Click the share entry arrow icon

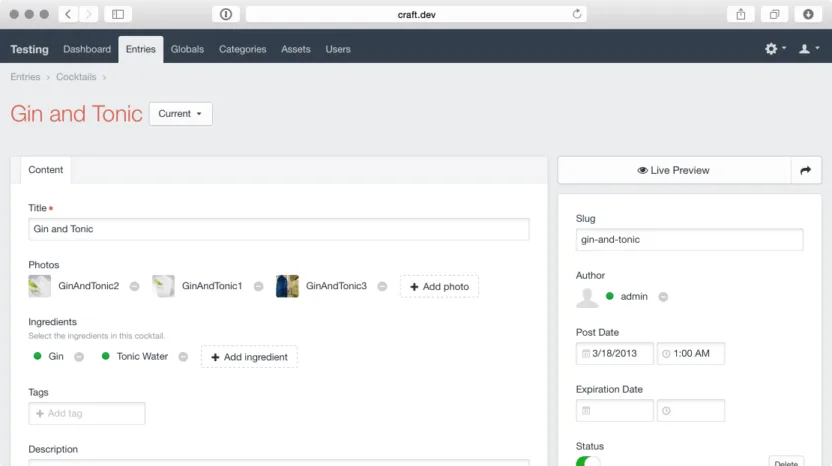point(805,170)
